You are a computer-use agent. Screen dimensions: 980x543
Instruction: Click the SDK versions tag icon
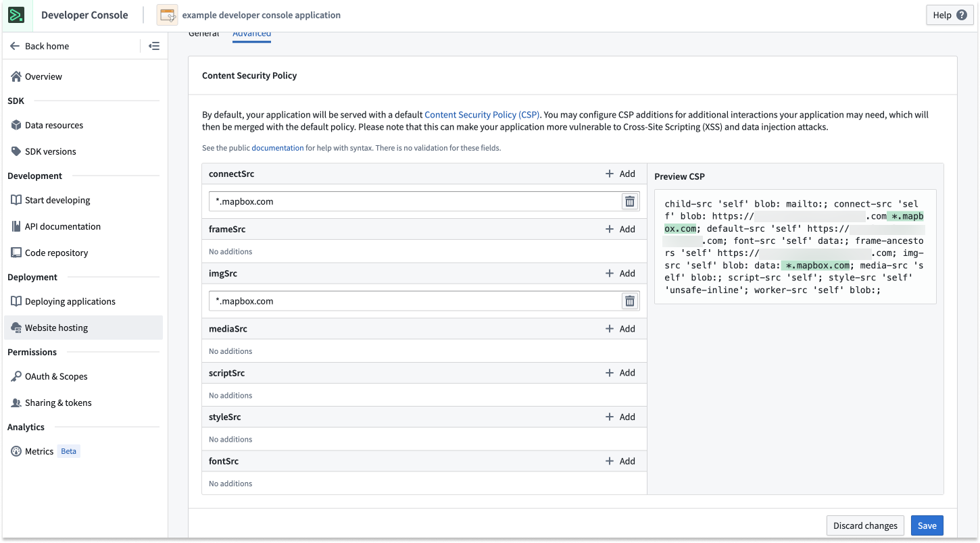coord(16,151)
